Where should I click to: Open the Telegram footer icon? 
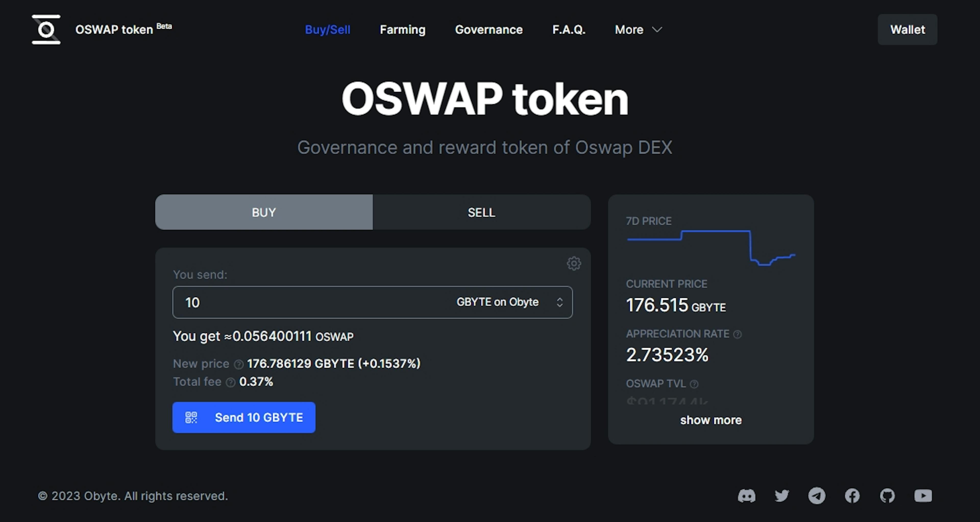tap(817, 496)
